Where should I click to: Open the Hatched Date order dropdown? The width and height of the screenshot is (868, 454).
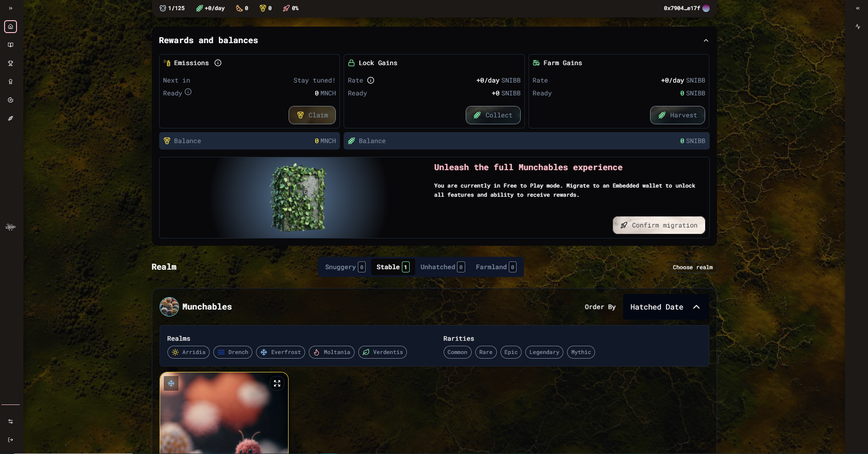pos(666,307)
